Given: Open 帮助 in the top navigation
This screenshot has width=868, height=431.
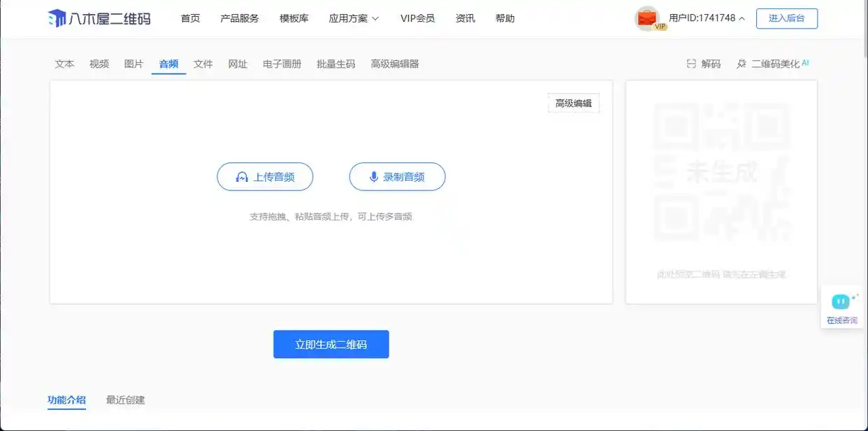Looking at the screenshot, I should 505,18.
